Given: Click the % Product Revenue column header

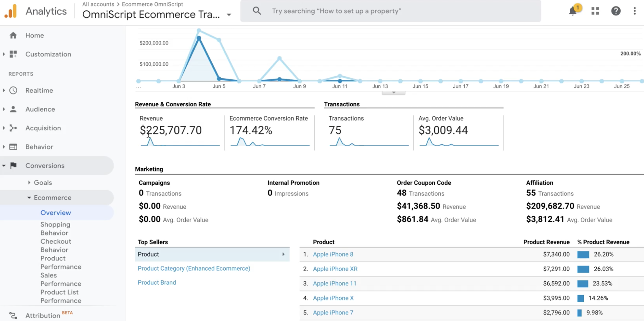Looking at the screenshot, I should tap(603, 242).
